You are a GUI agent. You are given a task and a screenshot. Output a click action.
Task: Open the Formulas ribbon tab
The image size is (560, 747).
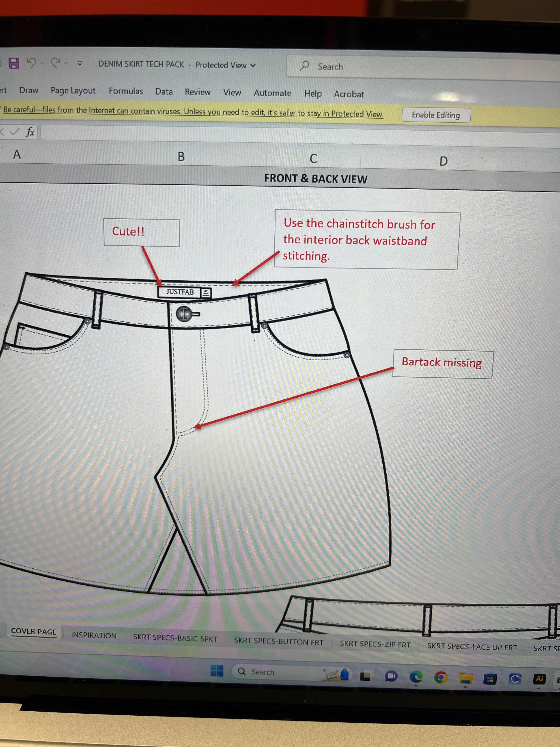click(x=126, y=91)
